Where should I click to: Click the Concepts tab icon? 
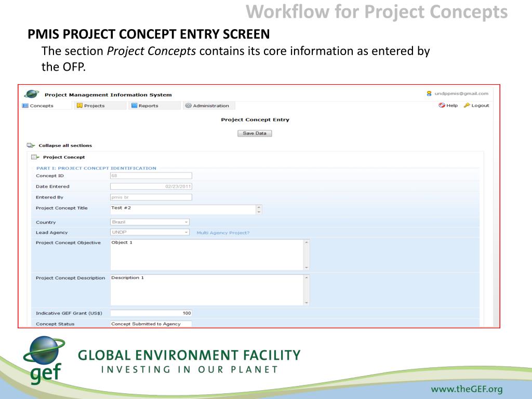(x=25, y=105)
